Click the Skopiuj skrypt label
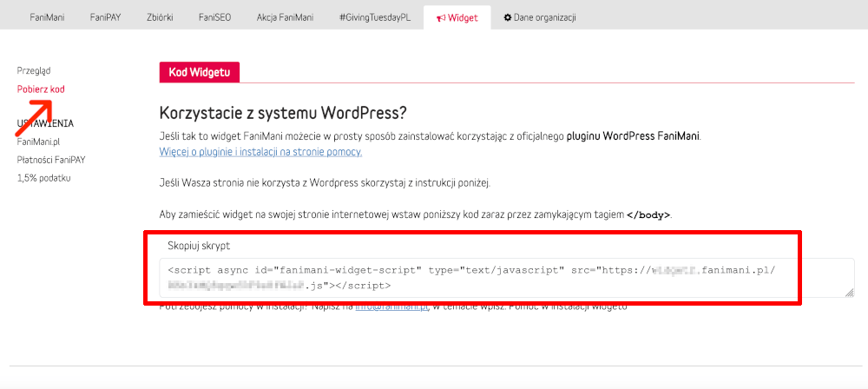 199,246
